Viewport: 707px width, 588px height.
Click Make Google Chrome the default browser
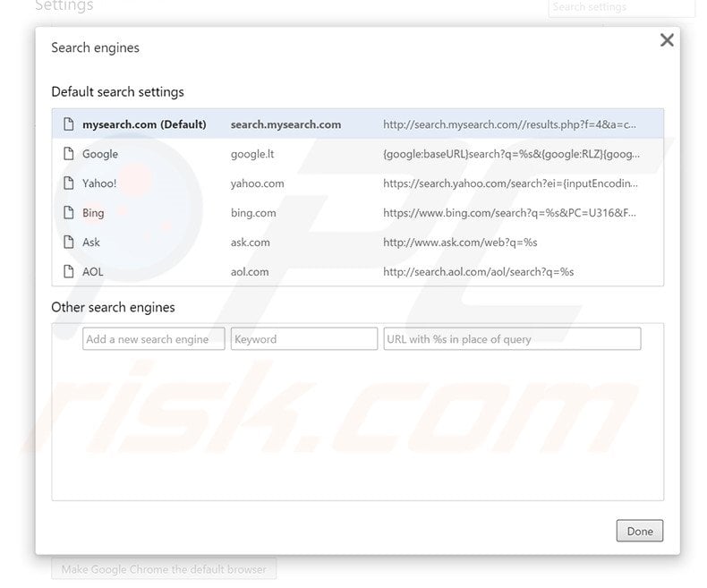(164, 569)
